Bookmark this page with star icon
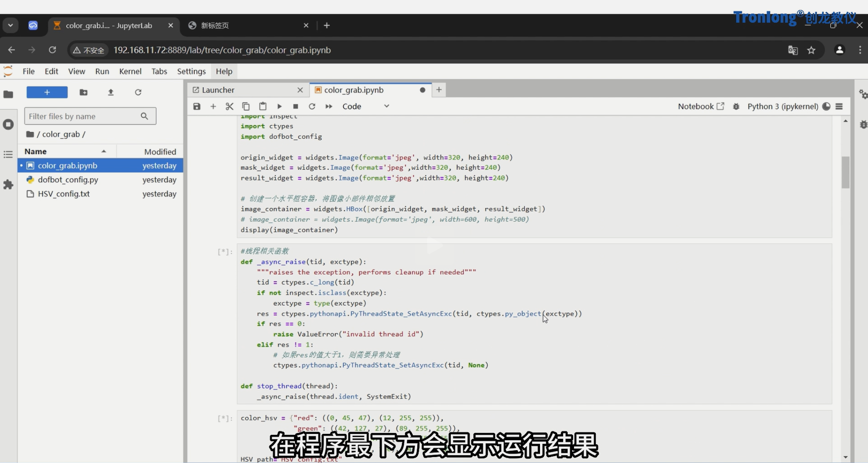 811,50
